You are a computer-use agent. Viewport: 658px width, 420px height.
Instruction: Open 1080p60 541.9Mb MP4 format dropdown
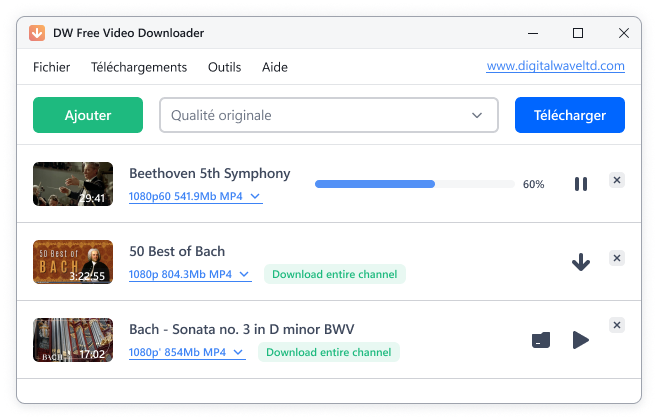195,196
